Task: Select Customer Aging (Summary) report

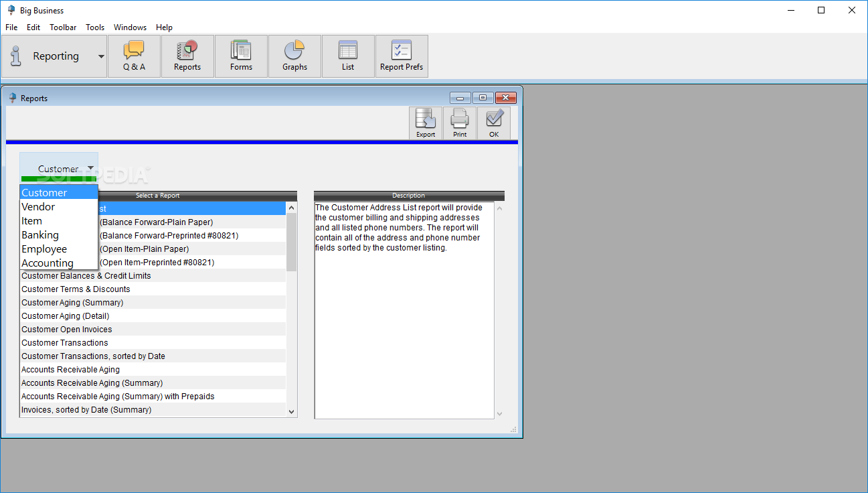Action: pyautogui.click(x=153, y=303)
